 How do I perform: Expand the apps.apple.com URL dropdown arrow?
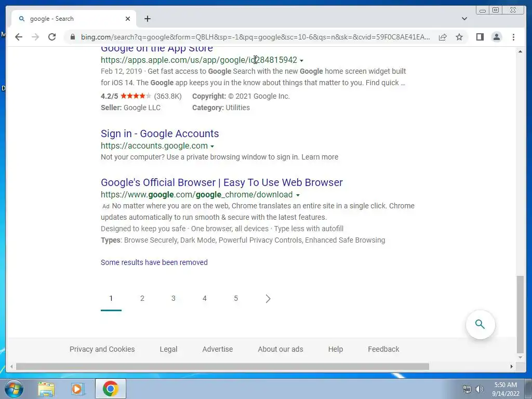point(302,61)
